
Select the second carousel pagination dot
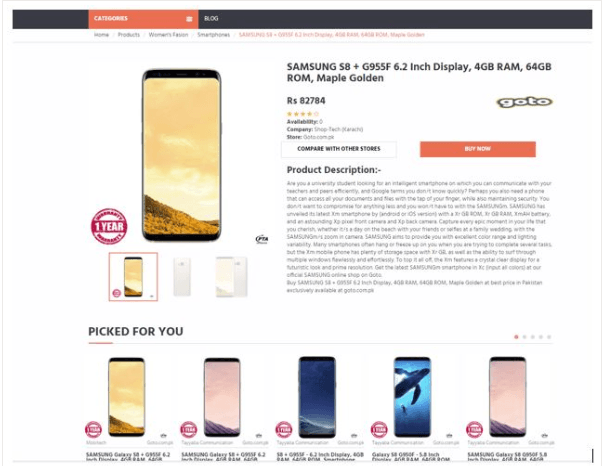[x=525, y=337]
